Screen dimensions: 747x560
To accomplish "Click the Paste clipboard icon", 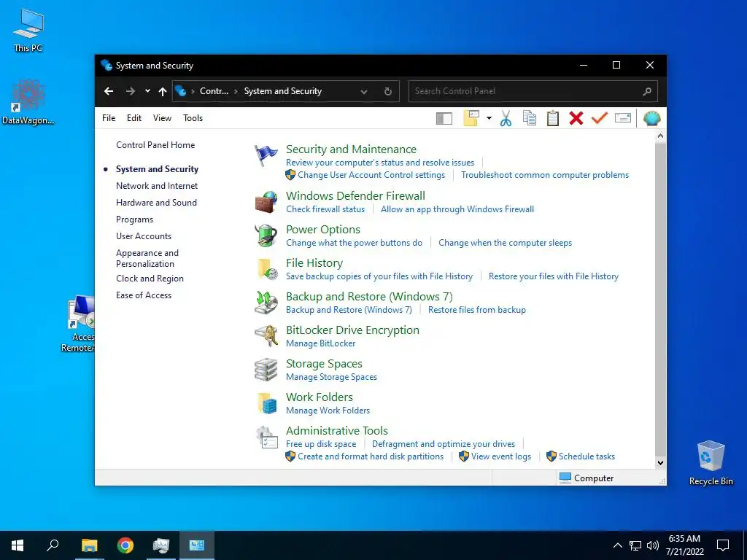I will tap(553, 118).
